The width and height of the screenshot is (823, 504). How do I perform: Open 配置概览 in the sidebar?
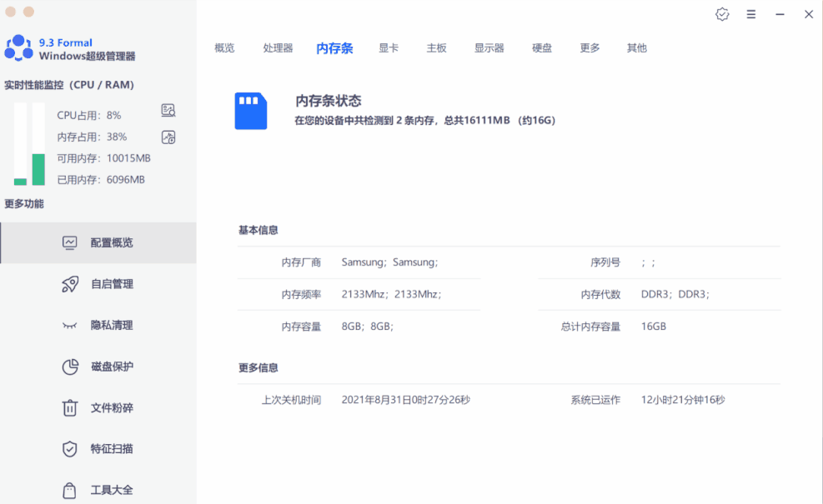click(98, 242)
